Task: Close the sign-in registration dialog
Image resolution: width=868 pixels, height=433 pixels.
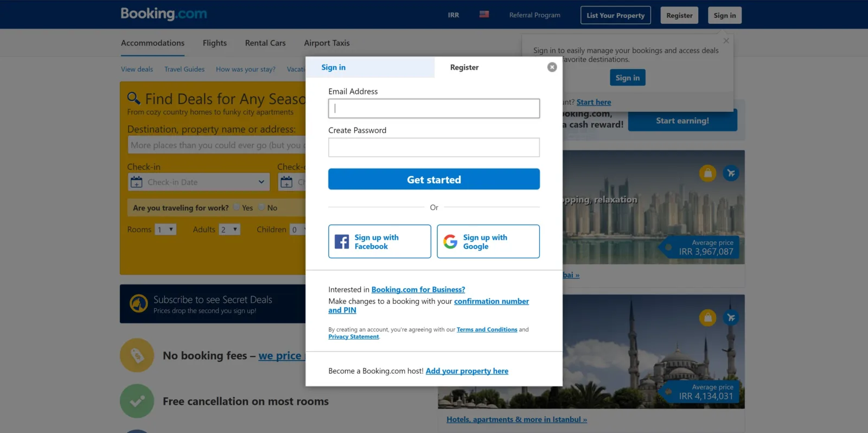Action: [x=552, y=67]
